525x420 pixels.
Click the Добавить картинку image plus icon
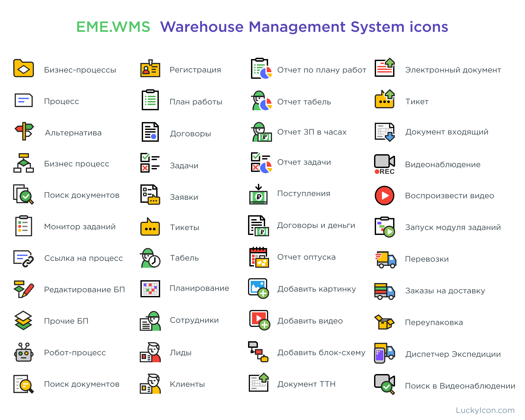(259, 289)
